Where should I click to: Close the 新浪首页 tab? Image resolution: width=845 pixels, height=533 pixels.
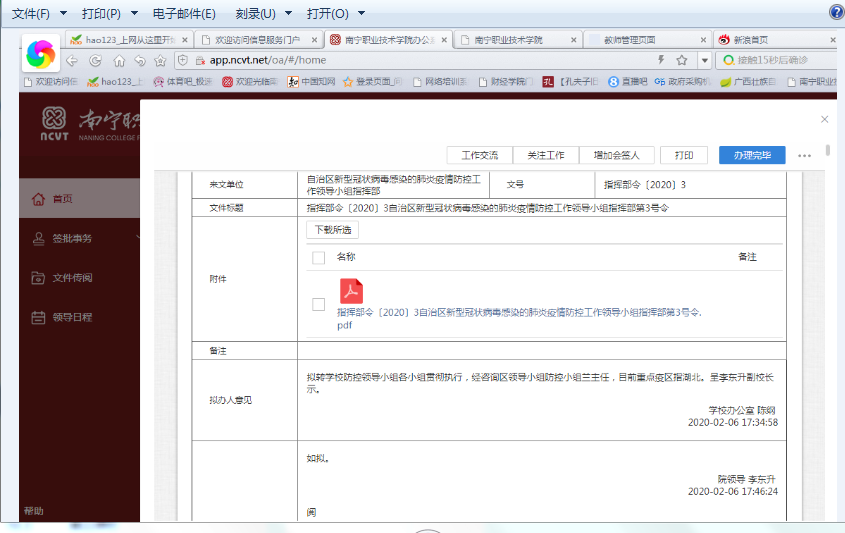click(833, 40)
